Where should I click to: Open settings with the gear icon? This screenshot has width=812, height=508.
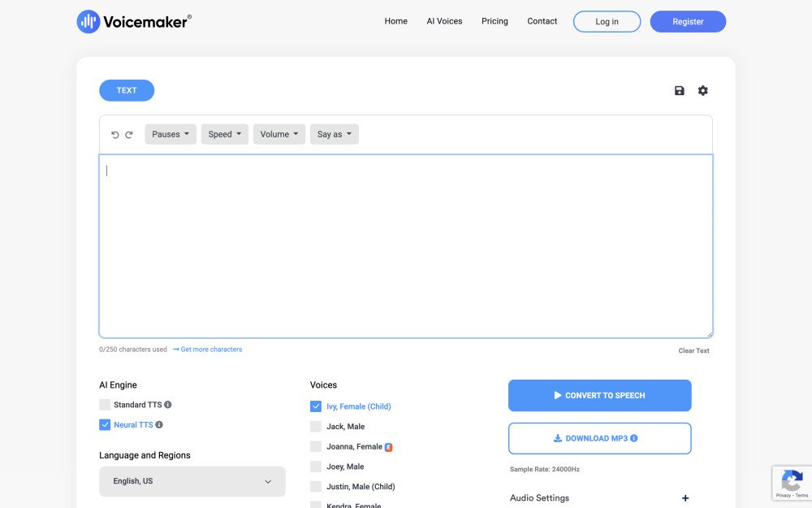(x=703, y=91)
